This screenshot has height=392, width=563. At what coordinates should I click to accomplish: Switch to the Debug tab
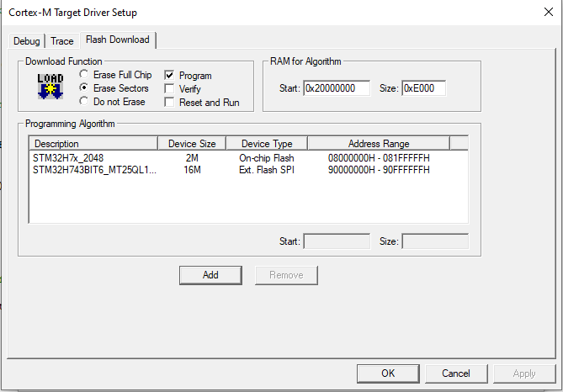(x=27, y=41)
